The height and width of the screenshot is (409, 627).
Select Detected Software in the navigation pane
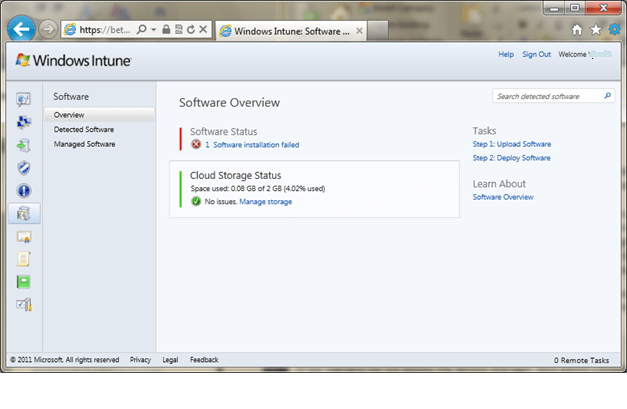point(84,129)
